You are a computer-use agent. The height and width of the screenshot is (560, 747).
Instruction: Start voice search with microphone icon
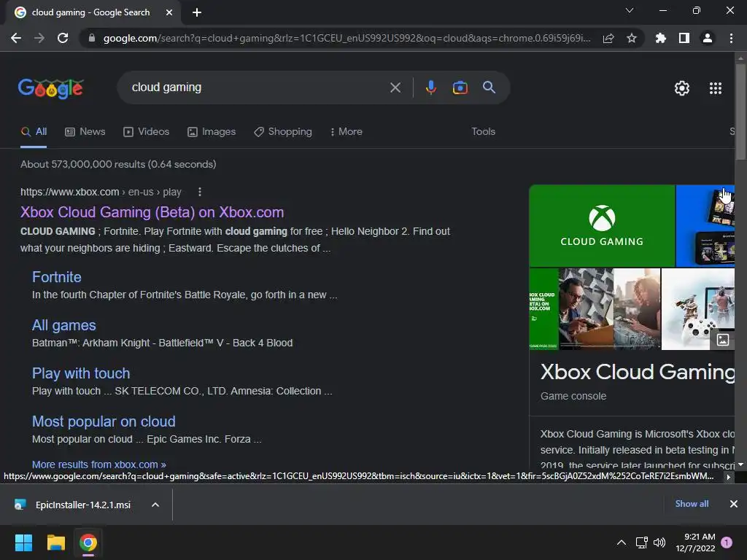(x=430, y=87)
